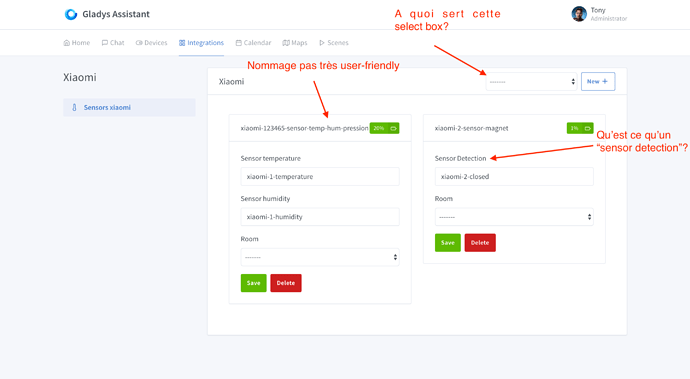
Task: Click the Xiaomi panel header title
Action: [x=231, y=81]
